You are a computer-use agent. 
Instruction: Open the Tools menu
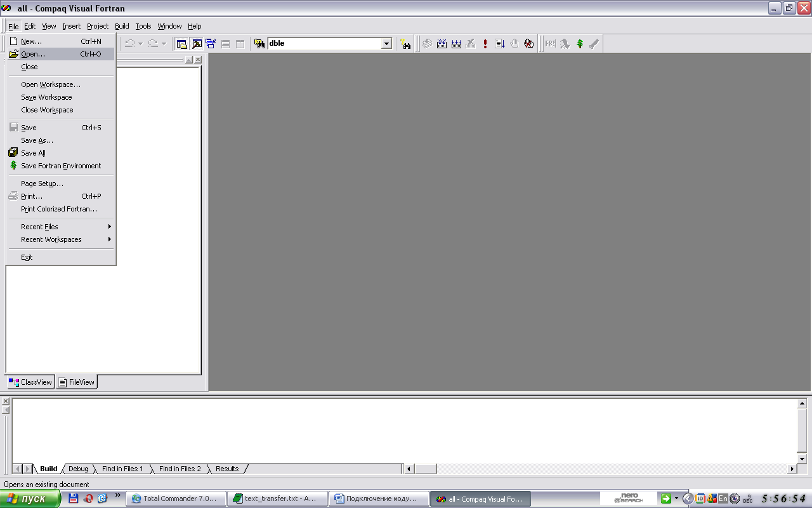(x=143, y=26)
